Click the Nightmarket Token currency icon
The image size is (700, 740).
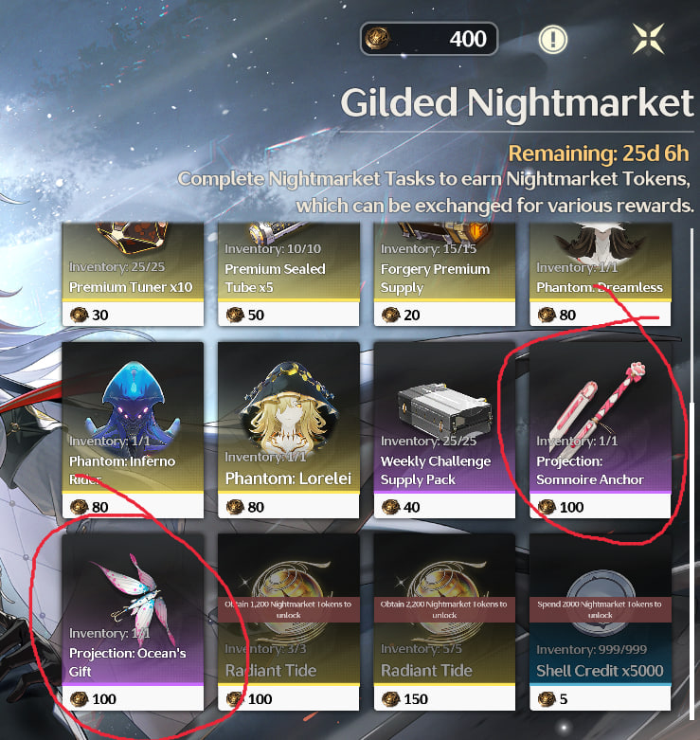(377, 39)
